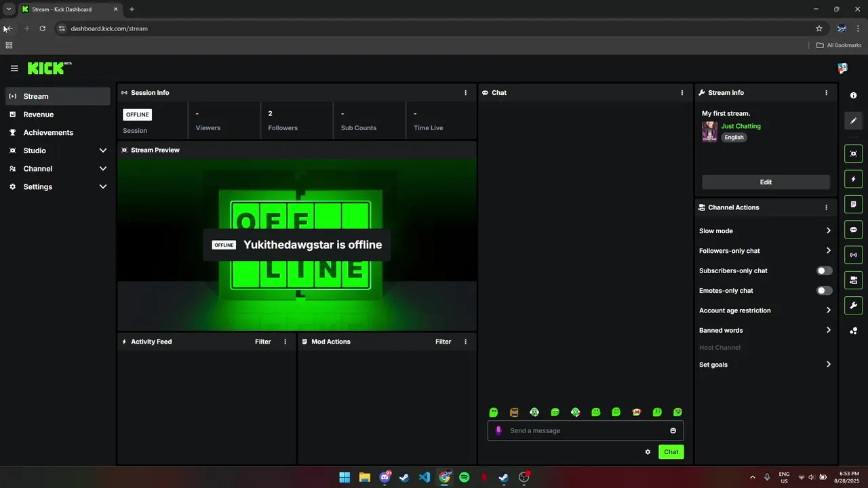Open All Bookmarks folder
868x488 pixels.
point(839,45)
